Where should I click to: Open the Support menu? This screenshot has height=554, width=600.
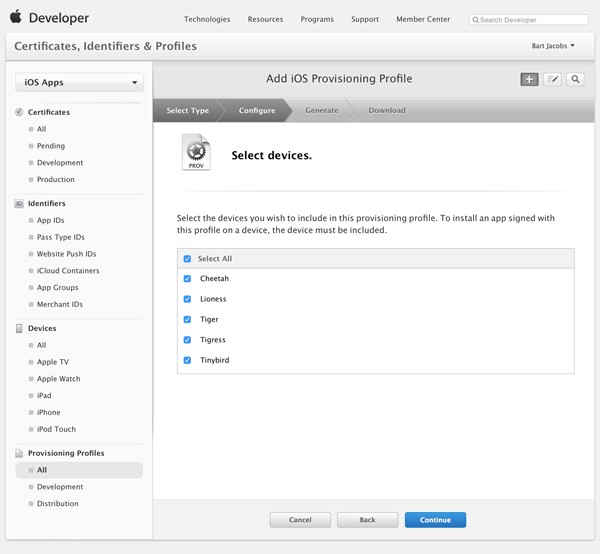click(x=365, y=19)
